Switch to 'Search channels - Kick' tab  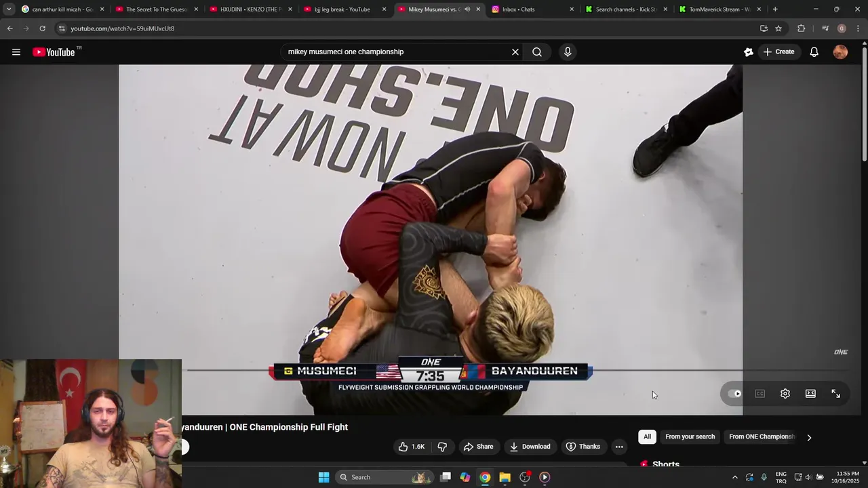pyautogui.click(x=627, y=9)
